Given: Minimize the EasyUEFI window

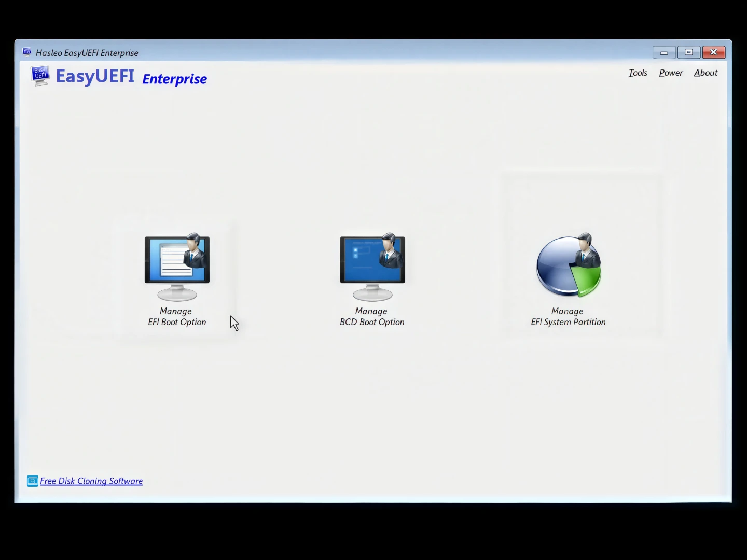Looking at the screenshot, I should point(664,52).
